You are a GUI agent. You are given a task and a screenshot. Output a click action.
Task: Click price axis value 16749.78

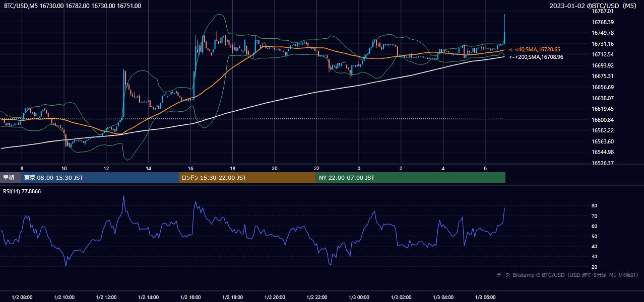(x=603, y=33)
